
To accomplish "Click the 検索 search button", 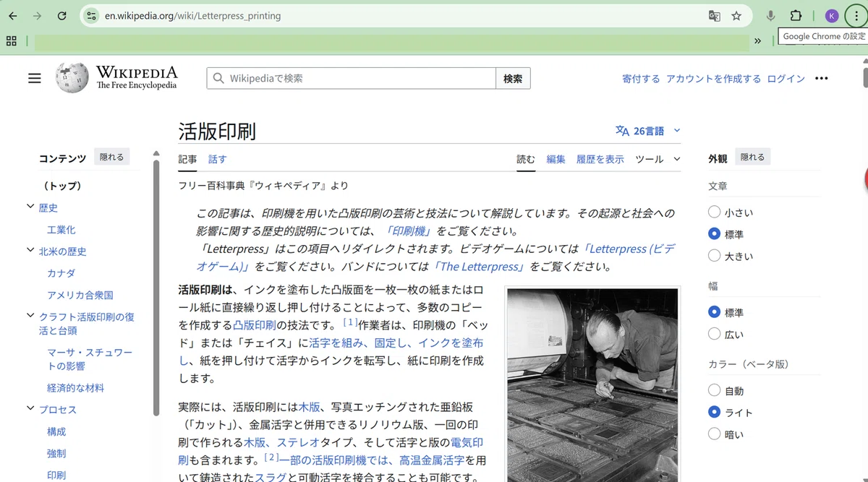I will coord(513,78).
